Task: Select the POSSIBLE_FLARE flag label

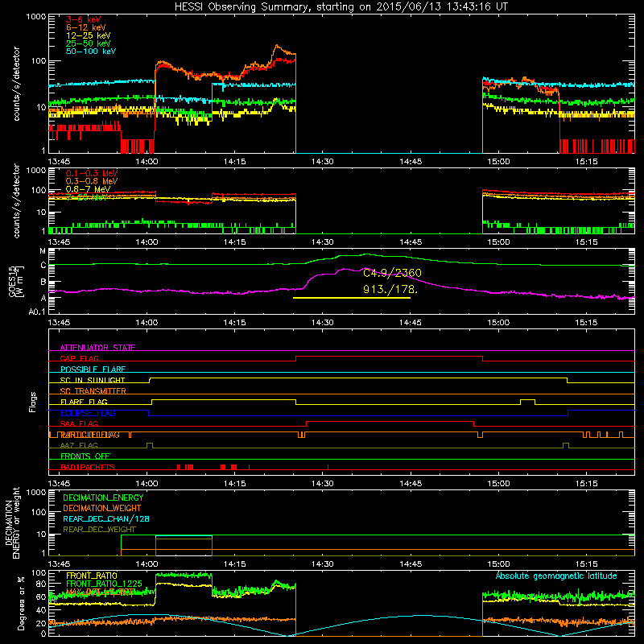Action: (93, 369)
